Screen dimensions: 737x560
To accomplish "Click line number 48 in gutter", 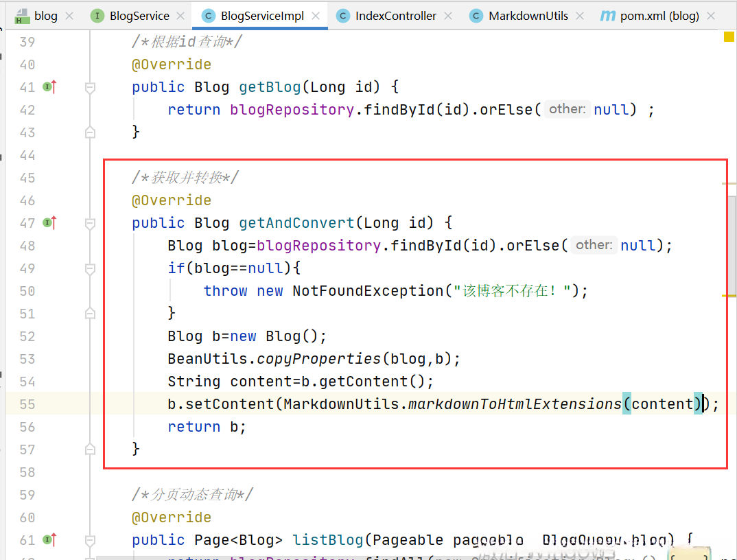I will pyautogui.click(x=27, y=246).
